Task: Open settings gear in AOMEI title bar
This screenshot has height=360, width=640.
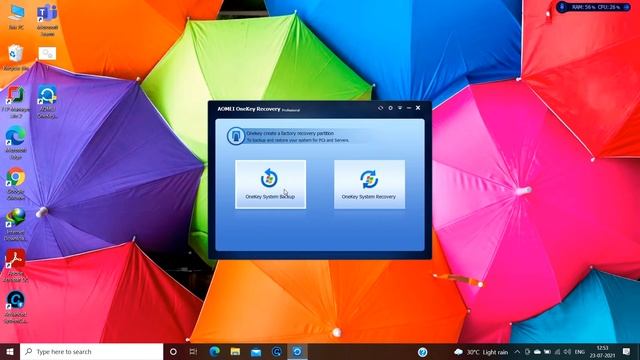Action: pos(390,108)
